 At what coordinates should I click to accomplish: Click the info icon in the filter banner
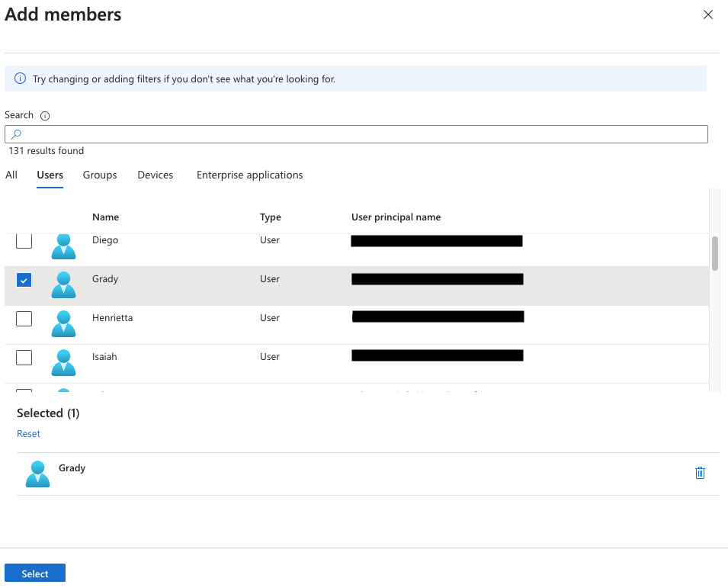coord(21,79)
